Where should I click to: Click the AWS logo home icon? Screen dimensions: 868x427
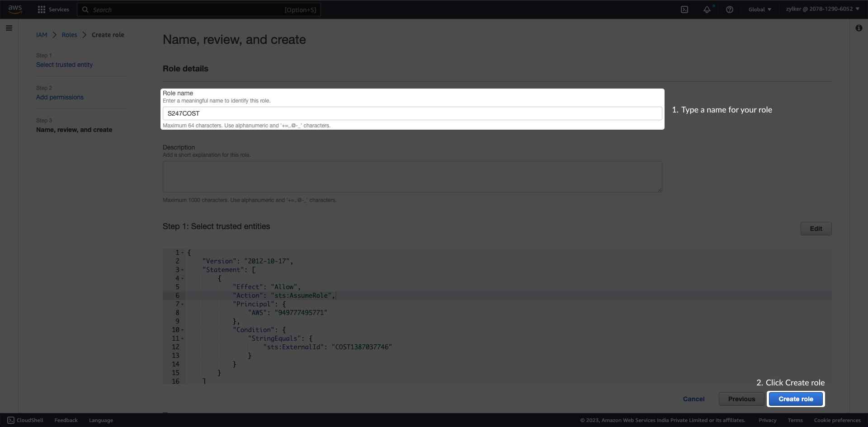point(15,9)
